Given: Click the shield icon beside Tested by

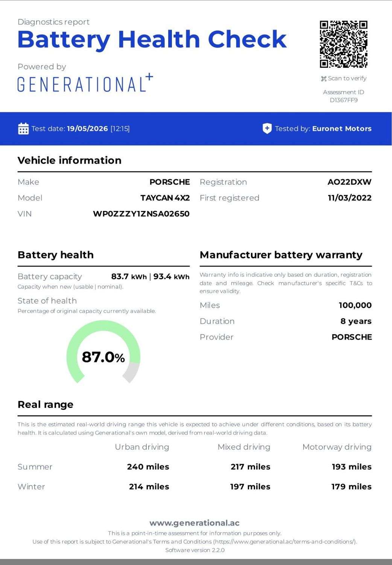Looking at the screenshot, I should pos(267,128).
